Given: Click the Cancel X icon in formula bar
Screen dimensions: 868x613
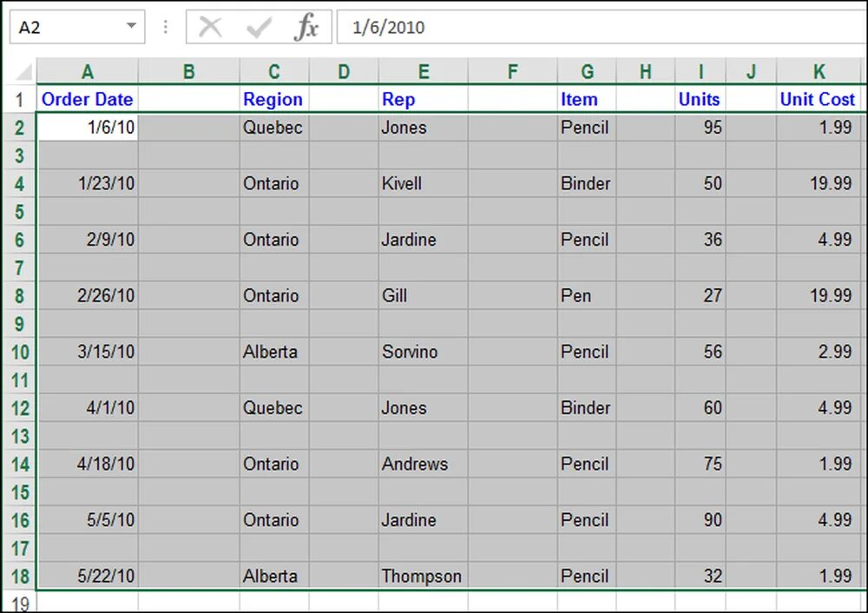Looking at the screenshot, I should (x=210, y=27).
